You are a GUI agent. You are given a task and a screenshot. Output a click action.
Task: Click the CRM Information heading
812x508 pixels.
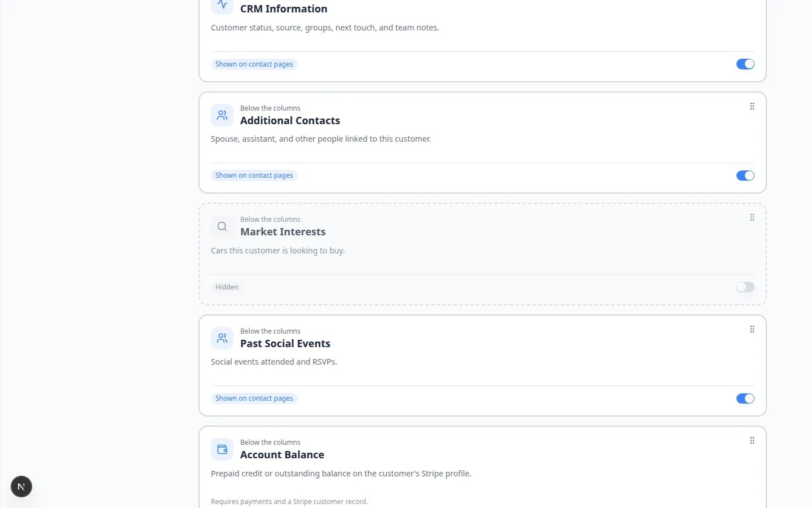point(284,9)
